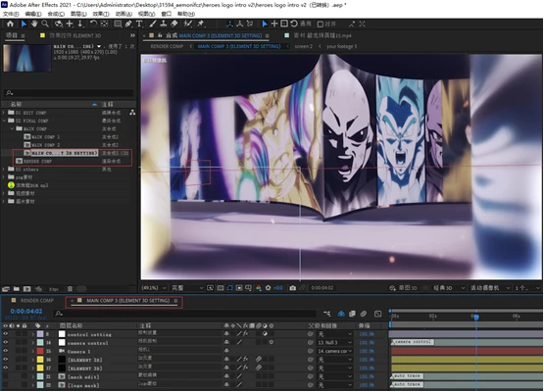Screen dimensions: 544x392
Task: Select the Pen tool
Action: coord(128,24)
